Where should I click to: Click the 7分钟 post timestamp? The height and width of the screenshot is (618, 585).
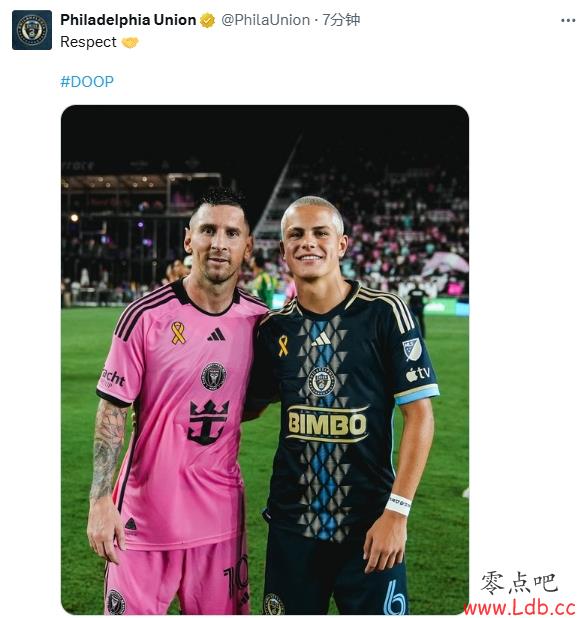(x=341, y=20)
